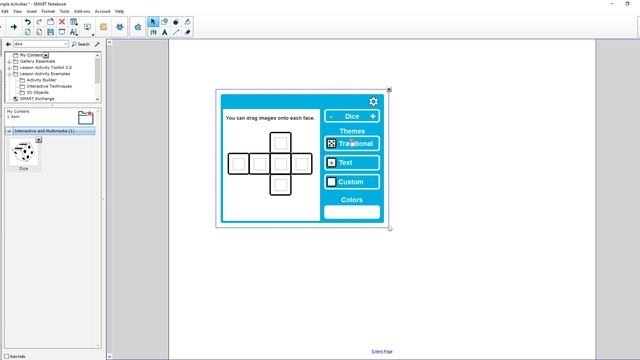Open My Content folder dropdown arrow

point(46,55)
